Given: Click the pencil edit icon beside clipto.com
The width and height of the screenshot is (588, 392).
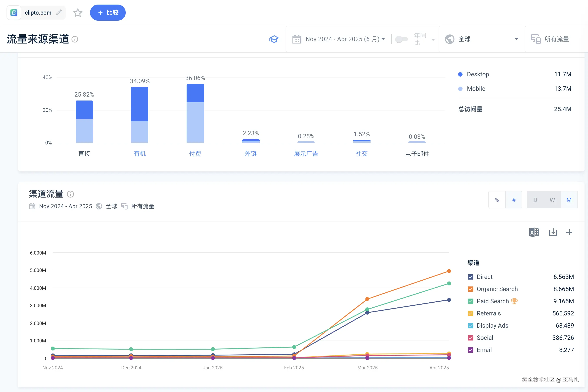Looking at the screenshot, I should (59, 12).
